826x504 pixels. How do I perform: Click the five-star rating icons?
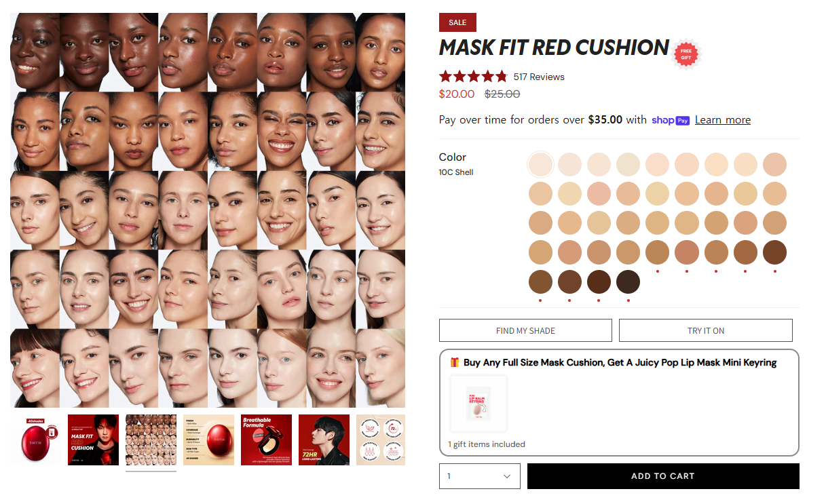473,76
